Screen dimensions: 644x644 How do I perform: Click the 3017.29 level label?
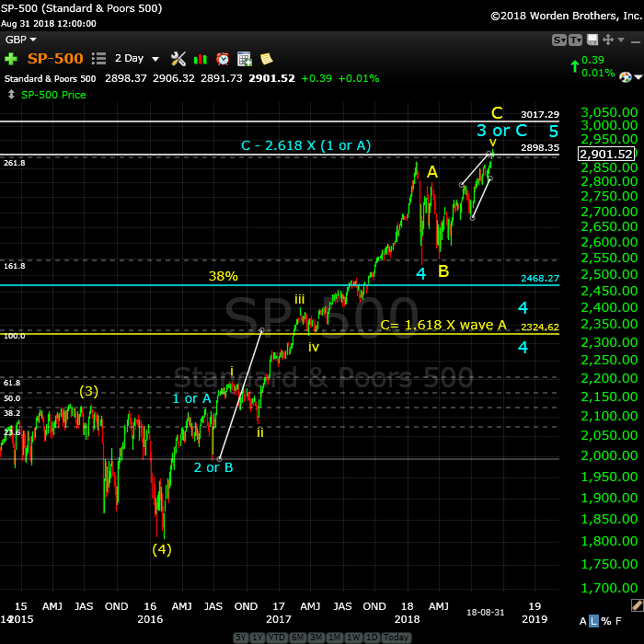click(540, 115)
